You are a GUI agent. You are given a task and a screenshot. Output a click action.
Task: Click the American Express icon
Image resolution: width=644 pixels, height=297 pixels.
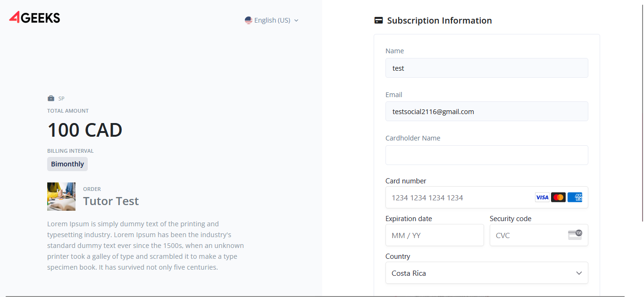575,198
